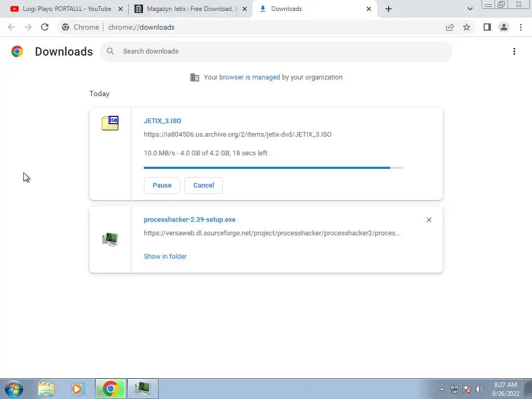Open the Action Center flag icon

tap(467, 389)
